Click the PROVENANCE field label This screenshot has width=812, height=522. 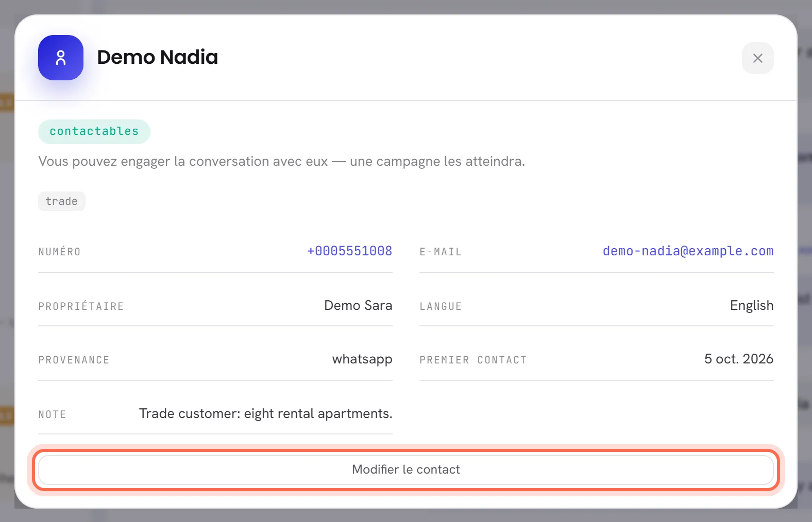[74, 360]
